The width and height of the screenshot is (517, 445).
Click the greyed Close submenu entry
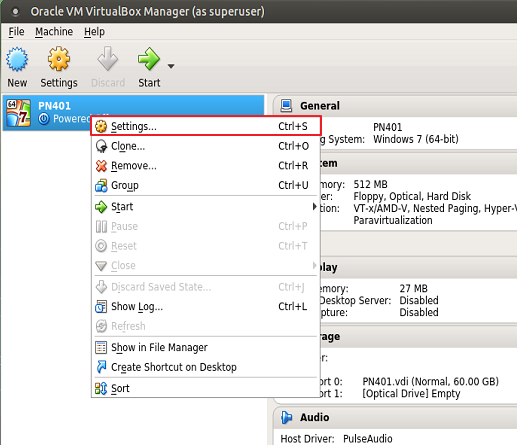206,266
